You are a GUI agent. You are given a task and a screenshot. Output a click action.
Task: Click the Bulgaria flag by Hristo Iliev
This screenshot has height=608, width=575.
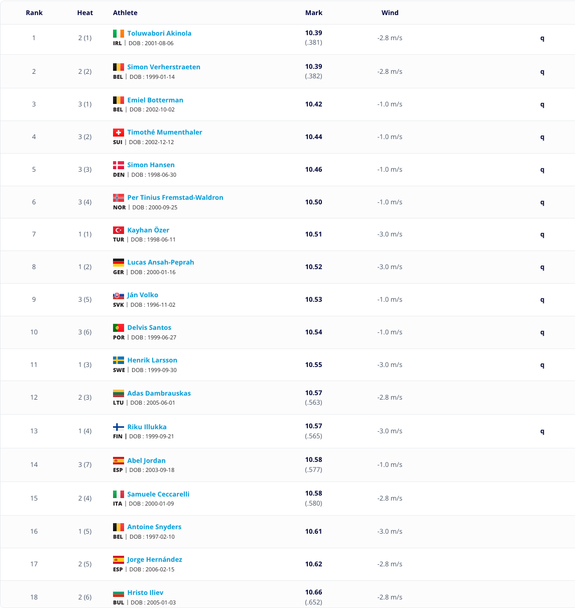click(x=118, y=593)
